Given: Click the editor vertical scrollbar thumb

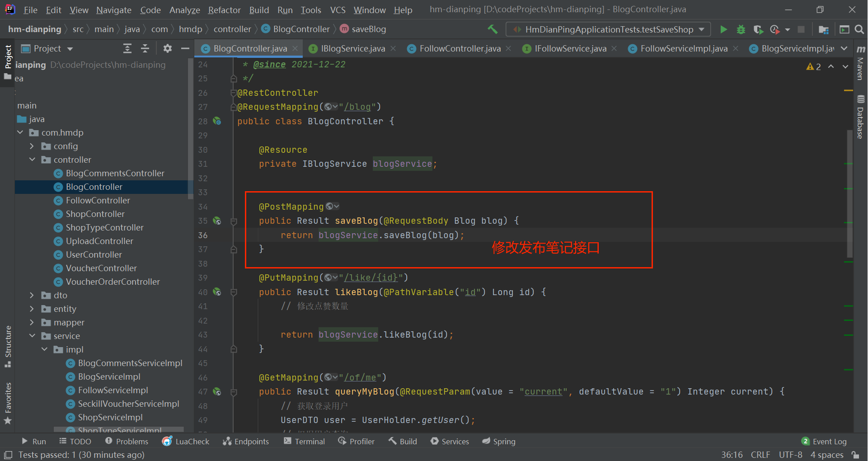Looking at the screenshot, I should (850, 193).
